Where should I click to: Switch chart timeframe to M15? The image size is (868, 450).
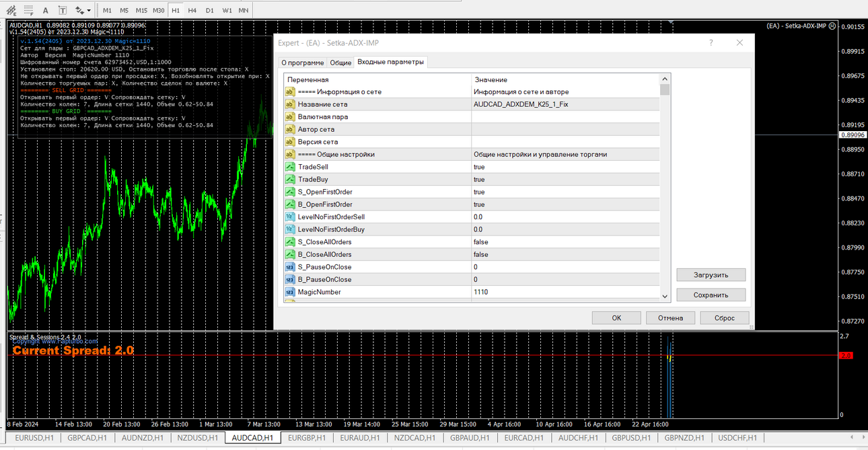click(141, 10)
